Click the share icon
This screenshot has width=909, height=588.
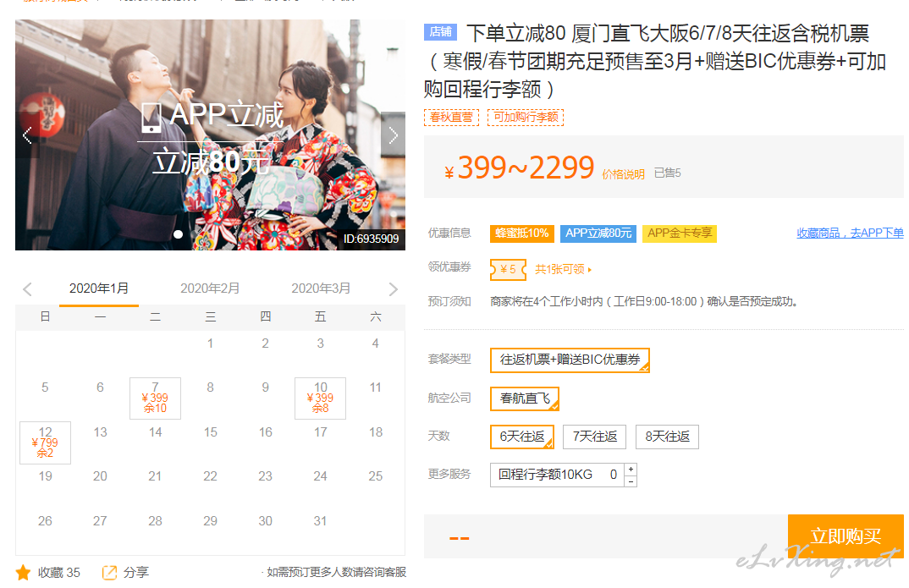109,573
